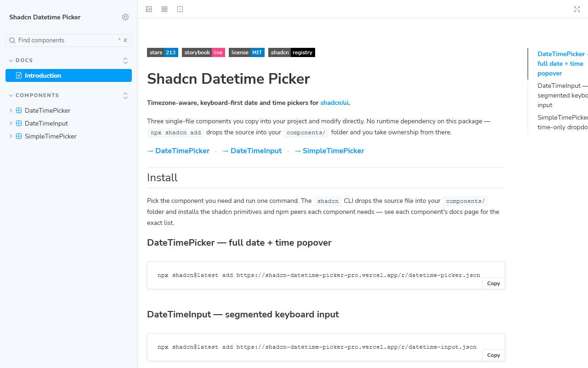Viewport: 588px width, 368px height.
Task: Collapse the COMPONENTS section chevron
Action: click(11, 95)
